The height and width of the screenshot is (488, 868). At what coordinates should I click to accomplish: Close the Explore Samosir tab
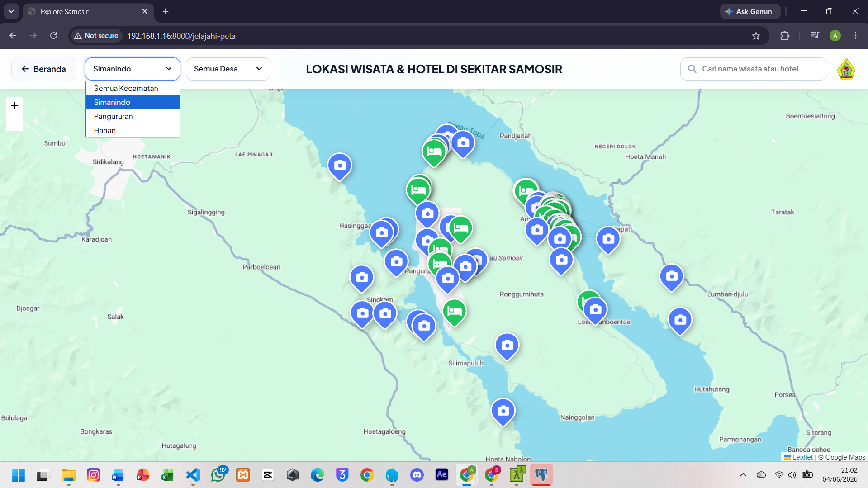coord(145,11)
